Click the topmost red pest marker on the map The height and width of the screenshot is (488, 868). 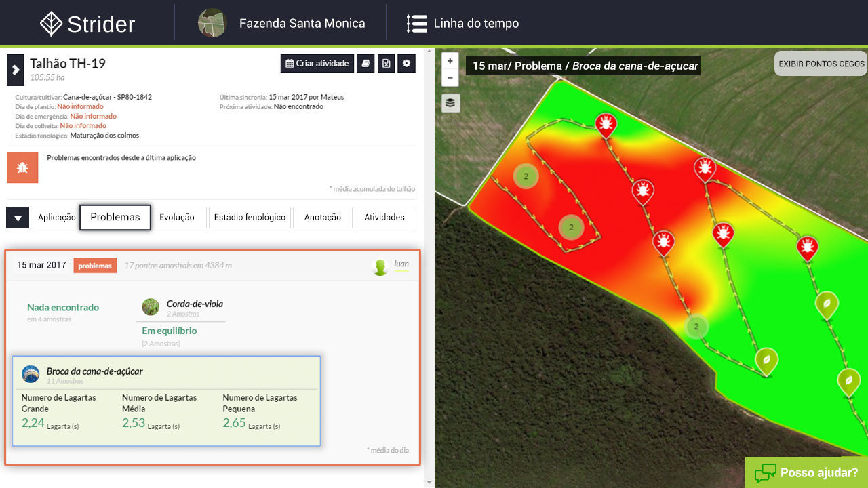click(606, 125)
